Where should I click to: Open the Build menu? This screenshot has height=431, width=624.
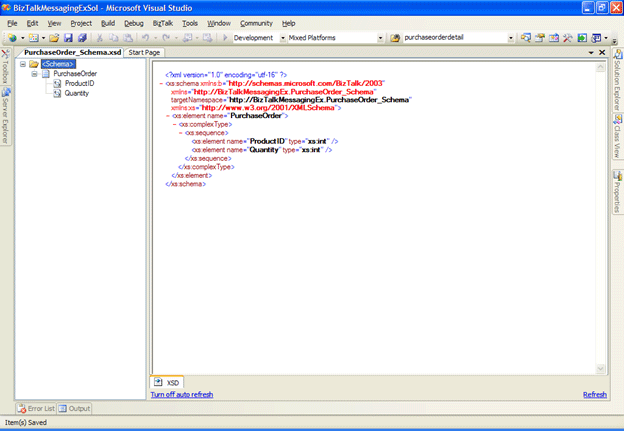[x=108, y=23]
